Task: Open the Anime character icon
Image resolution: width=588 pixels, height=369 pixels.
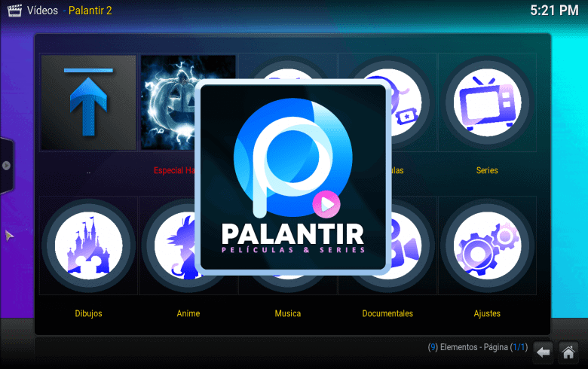Action: (169, 245)
